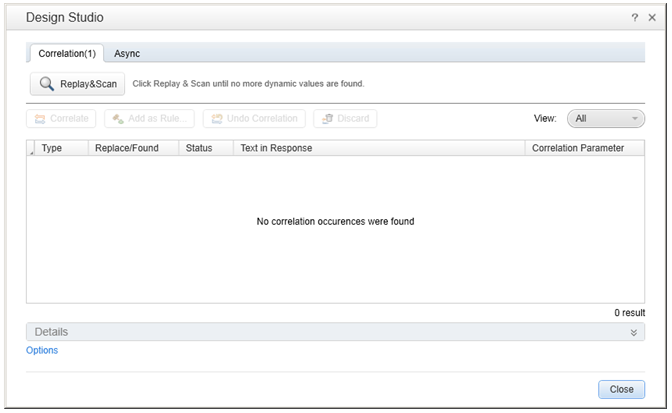Viewport: 672px width, 413px height.
Task: Sort by the Type column header
Action: [x=52, y=148]
